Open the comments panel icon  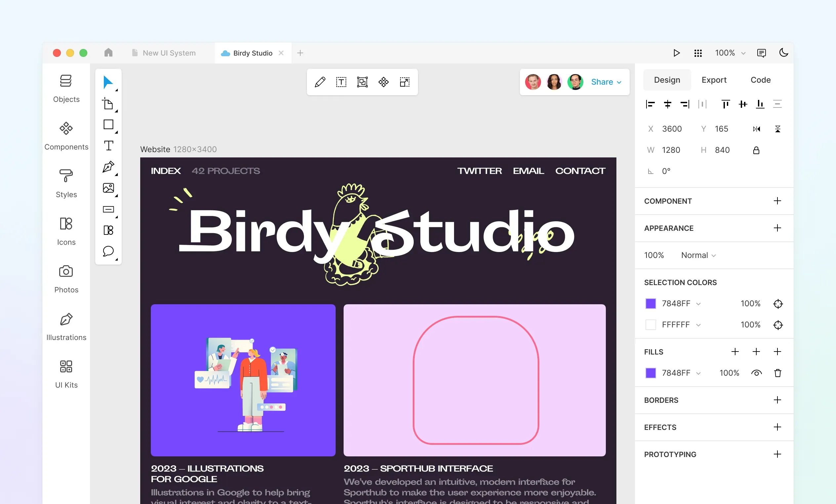point(761,53)
